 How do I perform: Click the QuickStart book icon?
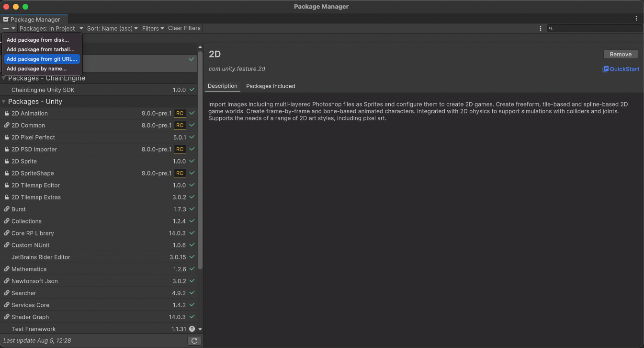point(605,69)
